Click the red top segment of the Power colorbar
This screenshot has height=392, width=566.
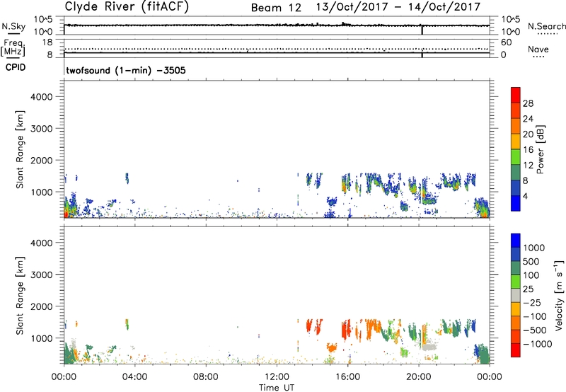pos(516,95)
